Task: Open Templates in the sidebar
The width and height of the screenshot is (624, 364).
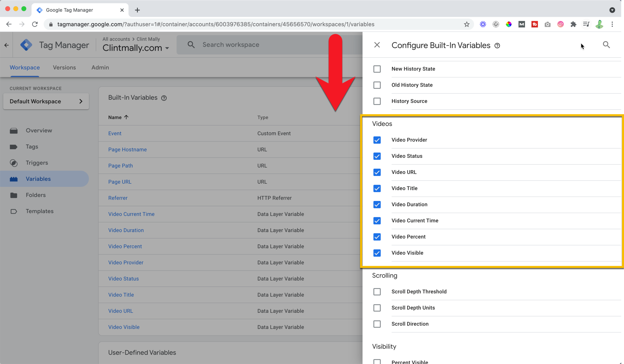Action: (x=39, y=211)
